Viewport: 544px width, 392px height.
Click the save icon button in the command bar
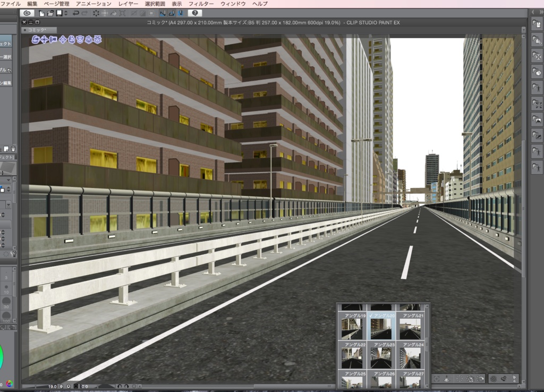tap(58, 11)
